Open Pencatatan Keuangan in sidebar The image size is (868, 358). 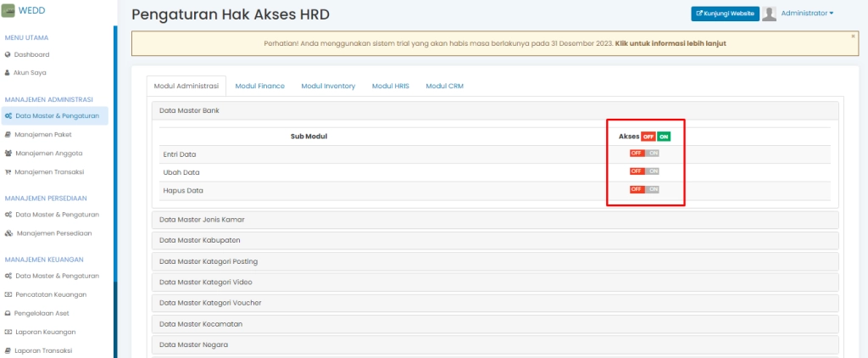point(51,294)
